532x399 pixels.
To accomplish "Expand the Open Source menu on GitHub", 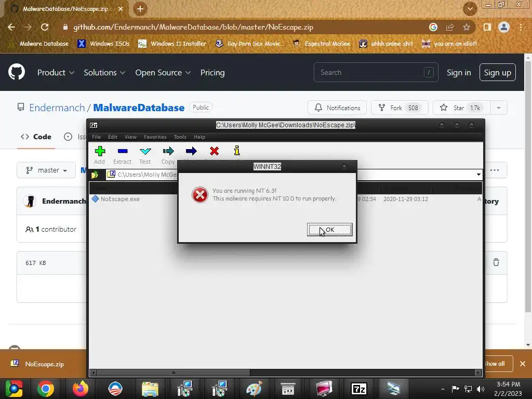I will 163,73.
